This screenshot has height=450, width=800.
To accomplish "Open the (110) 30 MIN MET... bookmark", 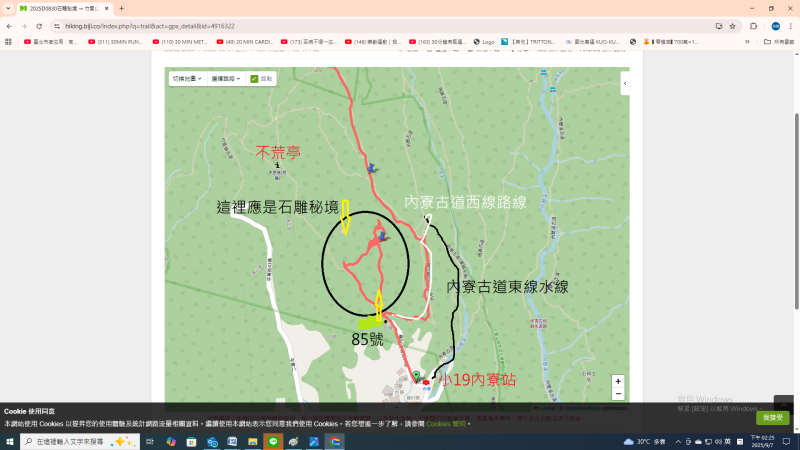I will (x=180, y=42).
